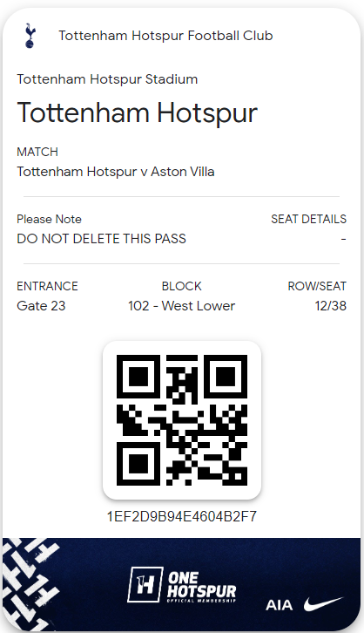Click the Tottenham Hotspur v Aston Villa match text
The height and width of the screenshot is (633, 364).
[116, 172]
